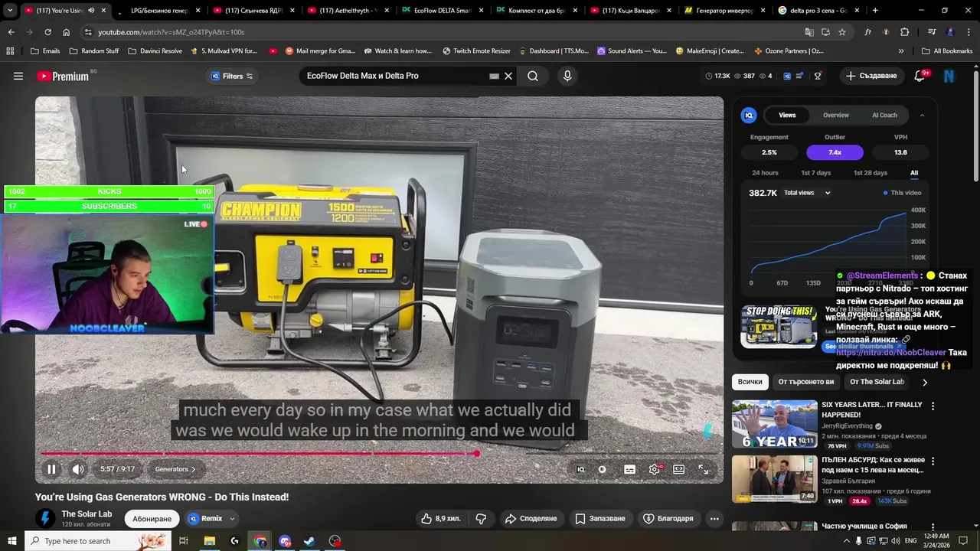Click the Създаване create button
The image size is (980, 551).
click(871, 76)
